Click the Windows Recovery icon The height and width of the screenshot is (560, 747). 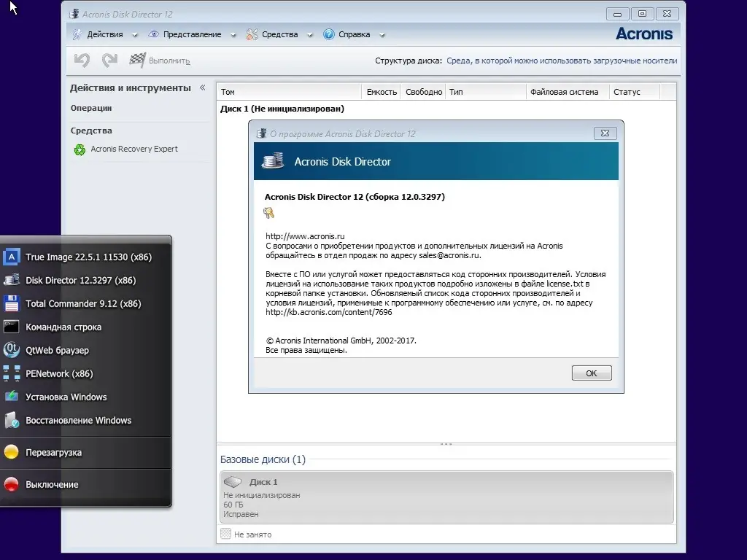[x=12, y=420]
